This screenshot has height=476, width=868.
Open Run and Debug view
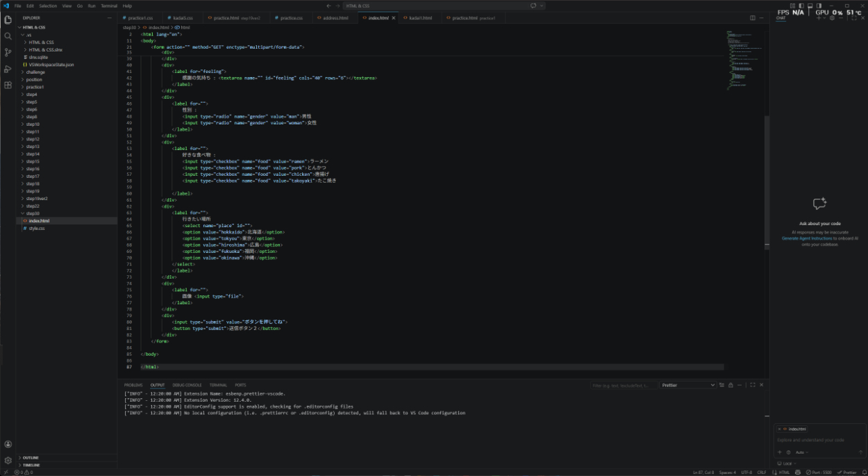coord(8,69)
